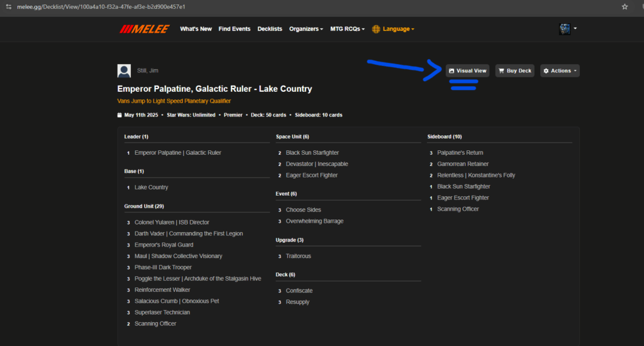Click the Leader (1) header
This screenshot has height=346, width=644.
136,137
